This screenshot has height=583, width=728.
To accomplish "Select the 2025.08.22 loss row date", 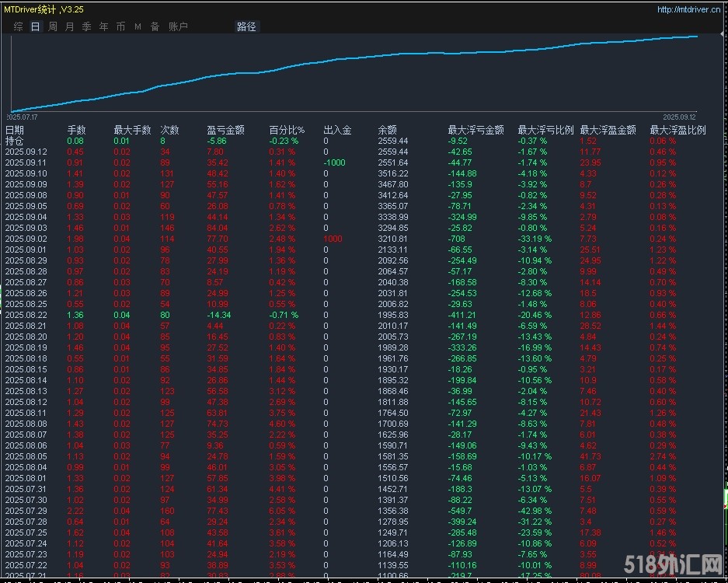I will pos(26,315).
